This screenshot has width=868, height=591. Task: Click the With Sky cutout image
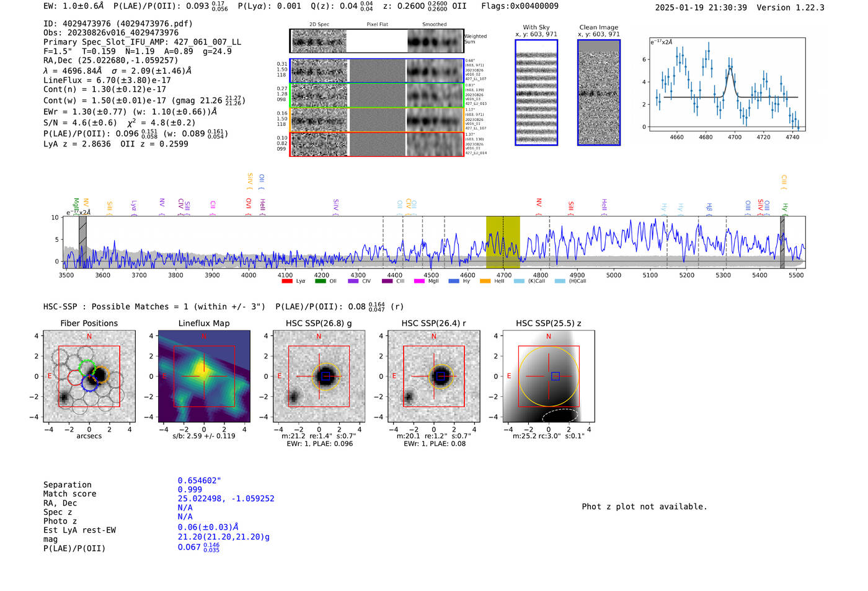[x=536, y=92]
